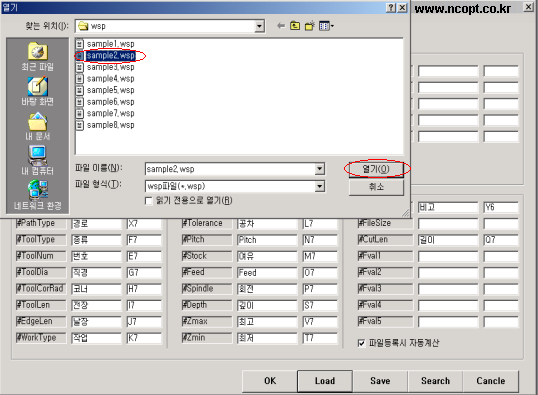Select the sample2.wsp file
538x395 pixels.
coord(110,56)
